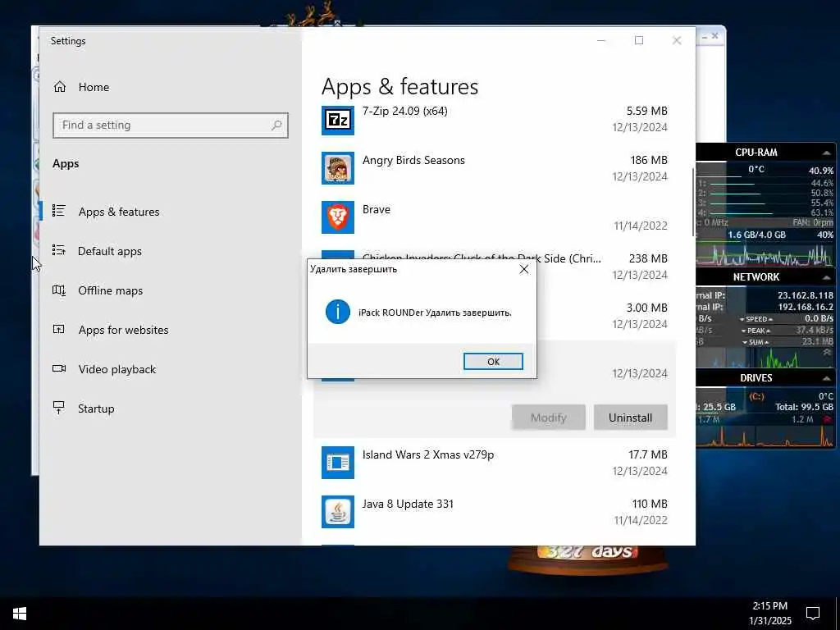Click the Uninstall button
The image size is (840, 630).
(x=631, y=418)
